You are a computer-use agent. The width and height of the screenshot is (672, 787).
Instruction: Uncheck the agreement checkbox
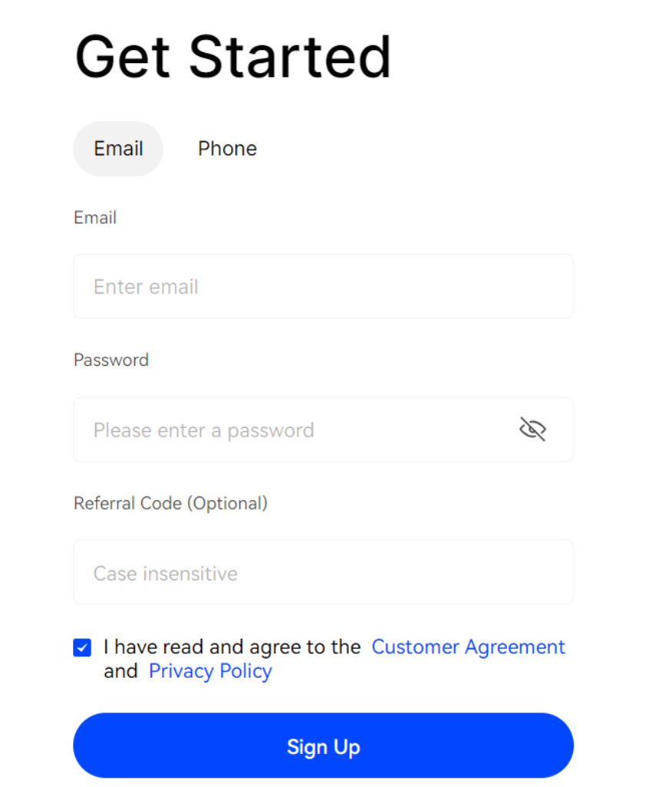point(82,648)
